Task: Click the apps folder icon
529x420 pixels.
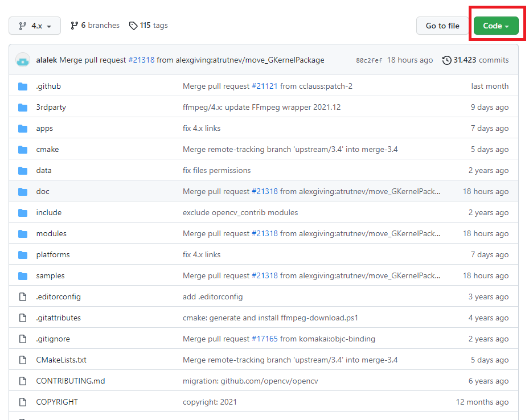Action: 23,129
